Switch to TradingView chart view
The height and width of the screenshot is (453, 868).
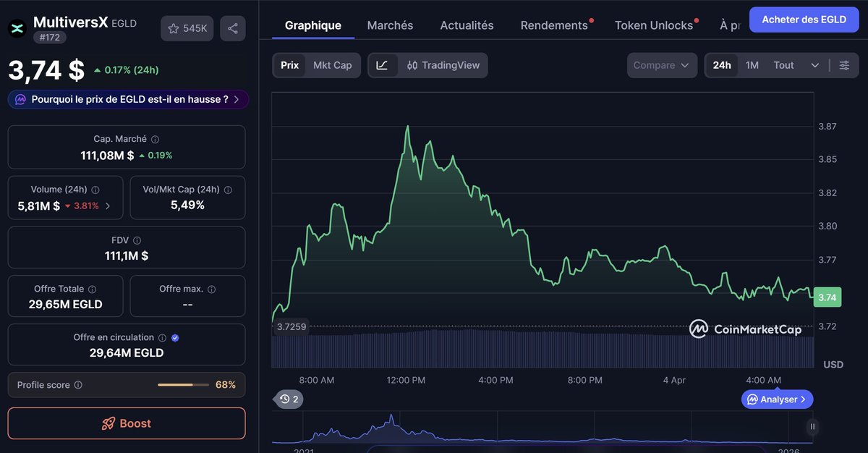(443, 65)
